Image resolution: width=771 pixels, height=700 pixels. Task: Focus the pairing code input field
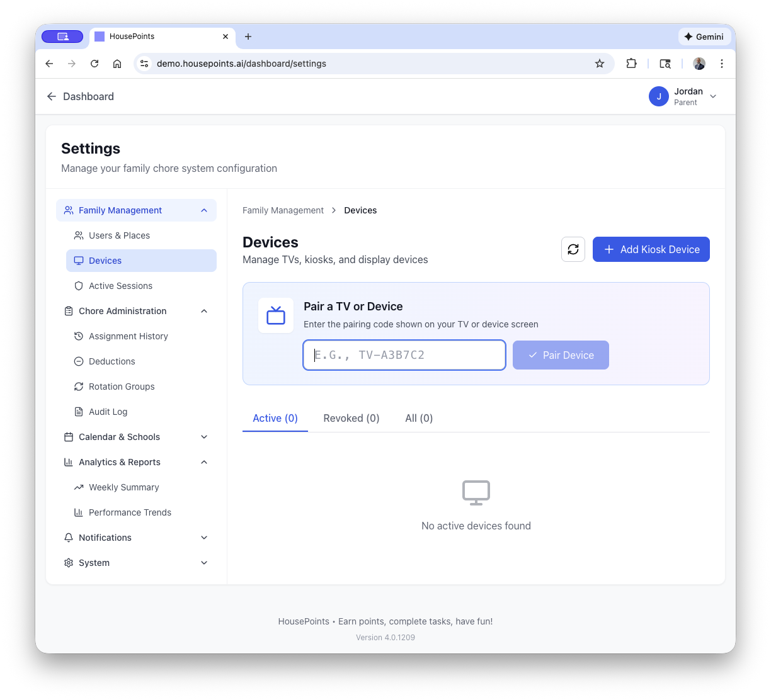point(404,355)
